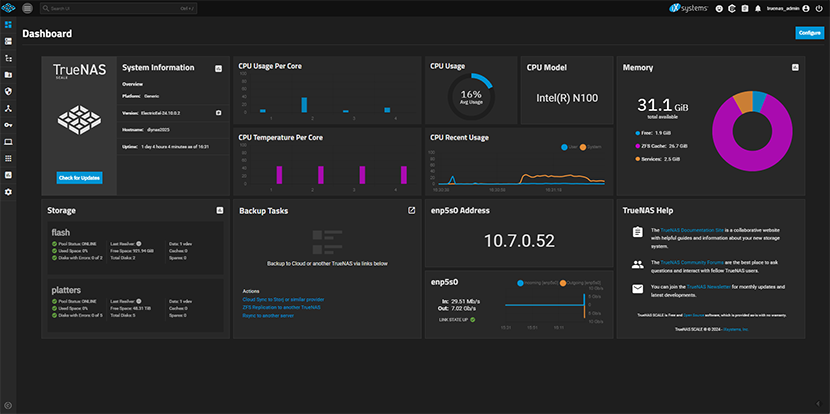Click the CPU Usage 16% gauge
The width and height of the screenshot is (830, 414).
471,96
